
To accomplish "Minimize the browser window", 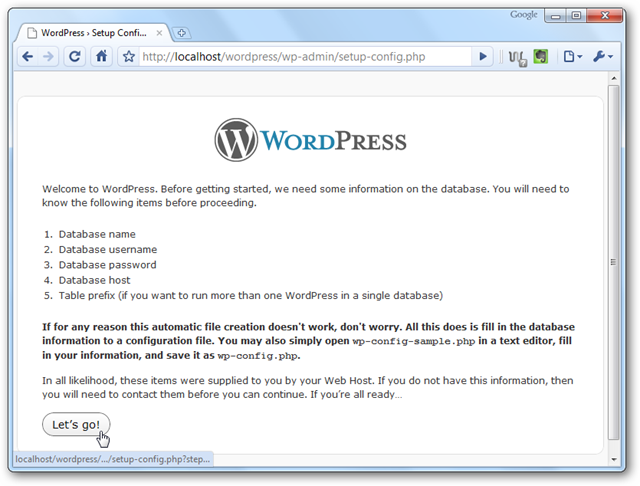I will coord(556,16).
